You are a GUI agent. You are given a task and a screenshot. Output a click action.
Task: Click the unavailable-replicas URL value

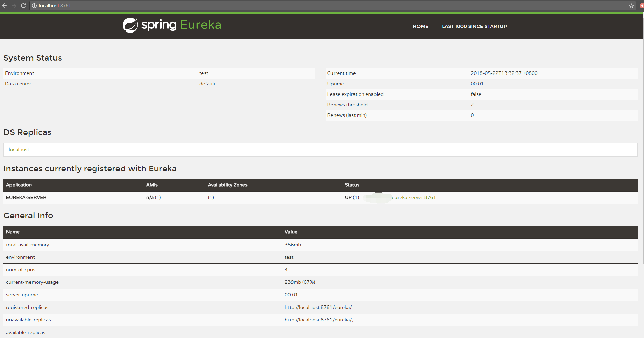(x=319, y=320)
